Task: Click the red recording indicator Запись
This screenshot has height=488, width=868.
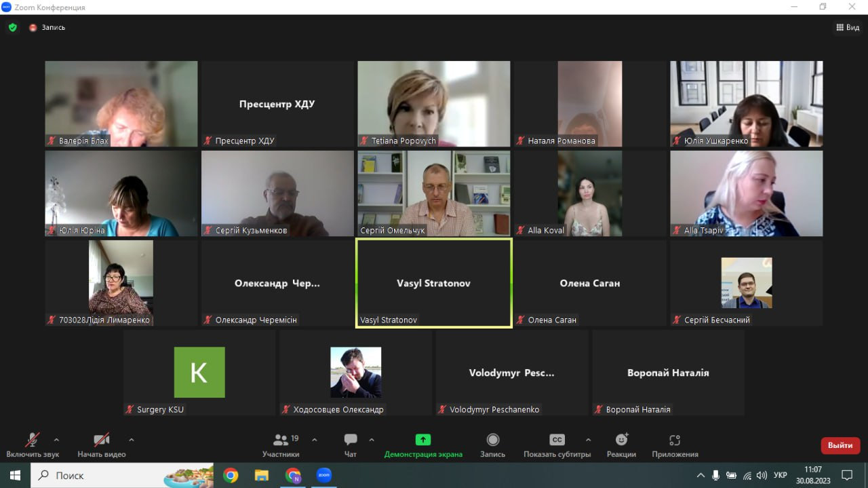Action: pyautogui.click(x=47, y=28)
